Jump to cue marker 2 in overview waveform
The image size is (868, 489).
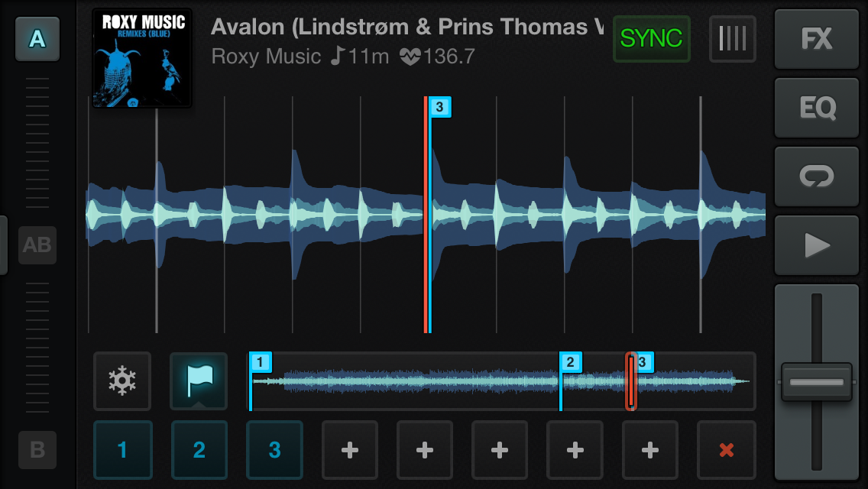coord(570,363)
